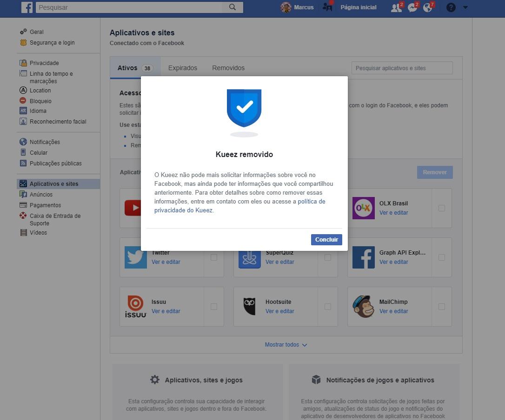Tick the SuperQuiz checkbox

pos(327,257)
